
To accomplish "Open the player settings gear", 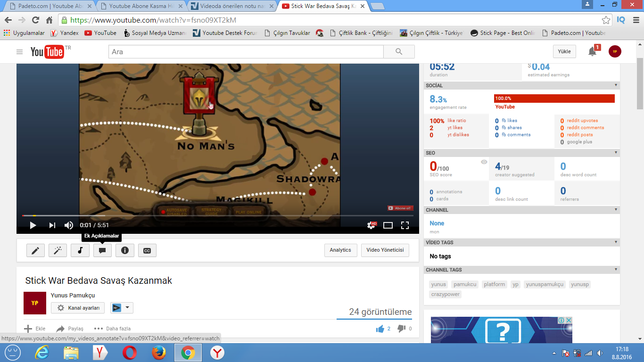I will pyautogui.click(x=372, y=225).
